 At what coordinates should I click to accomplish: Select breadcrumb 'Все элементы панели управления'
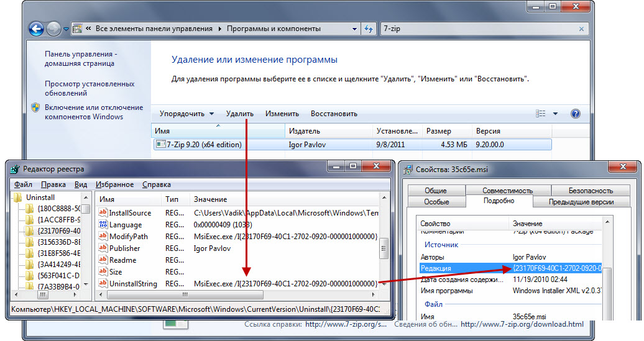(x=154, y=29)
